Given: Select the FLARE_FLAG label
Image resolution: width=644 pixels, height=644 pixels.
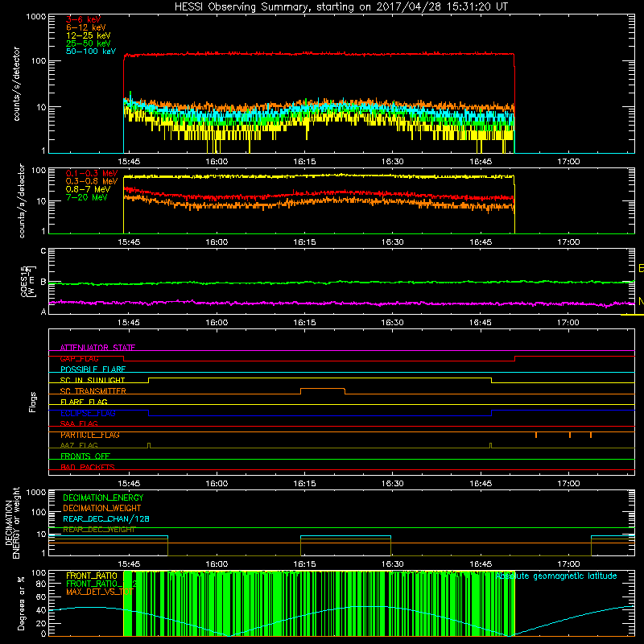Looking at the screenshot, I should tap(84, 402).
